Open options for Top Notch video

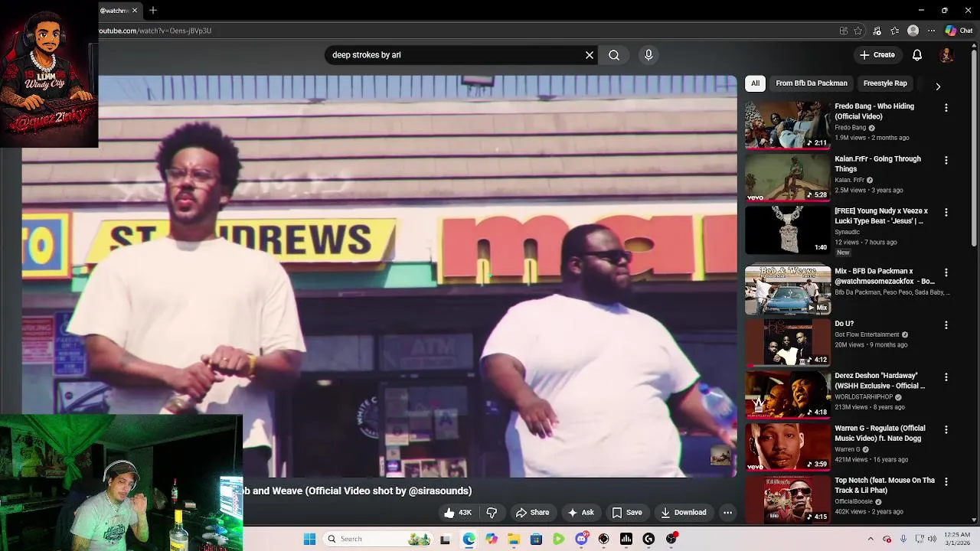946,482
